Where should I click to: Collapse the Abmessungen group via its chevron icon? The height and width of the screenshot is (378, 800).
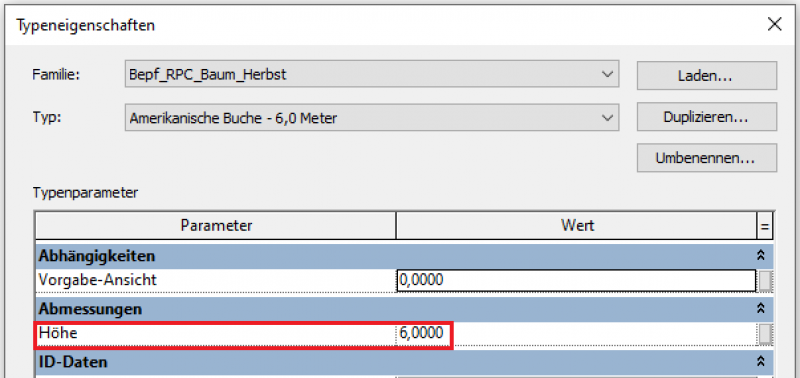tap(761, 308)
